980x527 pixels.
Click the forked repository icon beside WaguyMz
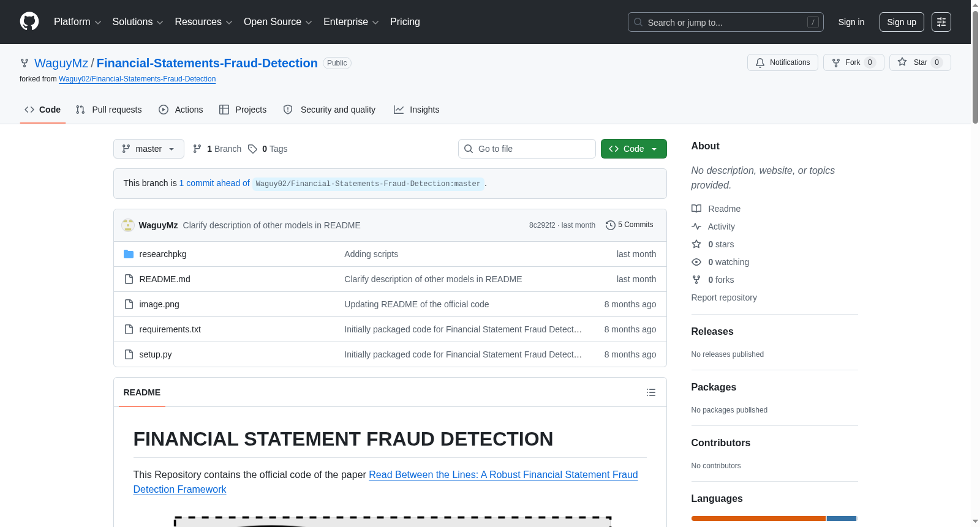click(24, 63)
